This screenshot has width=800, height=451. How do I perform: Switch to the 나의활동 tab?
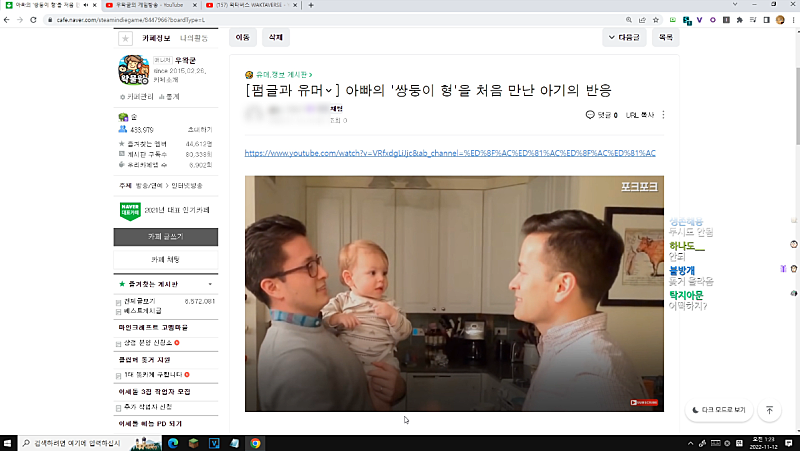[194, 38]
